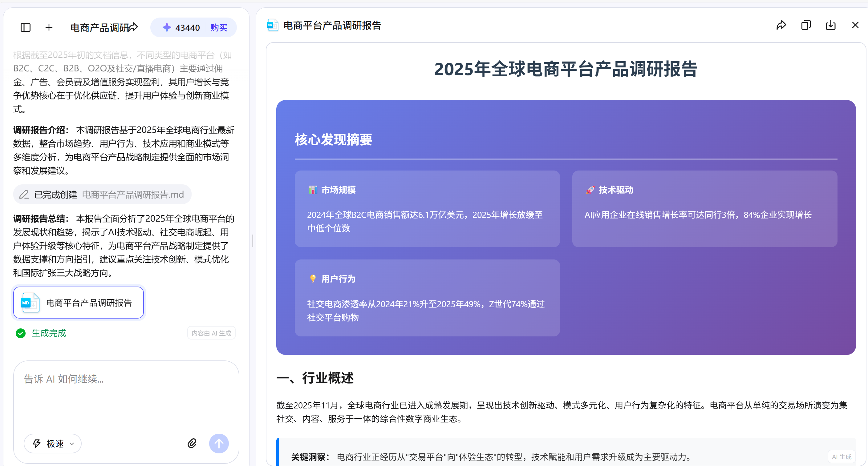868x466 pixels.
Task: Attach a file using the paperclip icon
Action: (192, 443)
